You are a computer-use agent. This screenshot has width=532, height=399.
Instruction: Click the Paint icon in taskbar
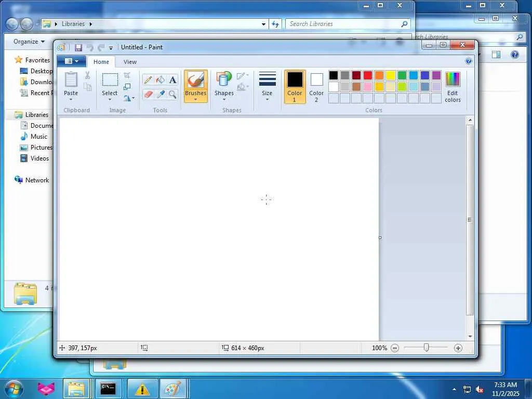tap(173, 389)
